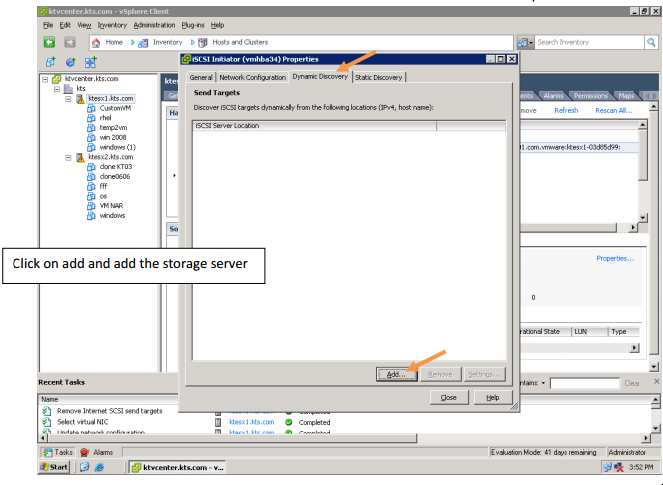Click the Home icon in address bar

[96, 42]
